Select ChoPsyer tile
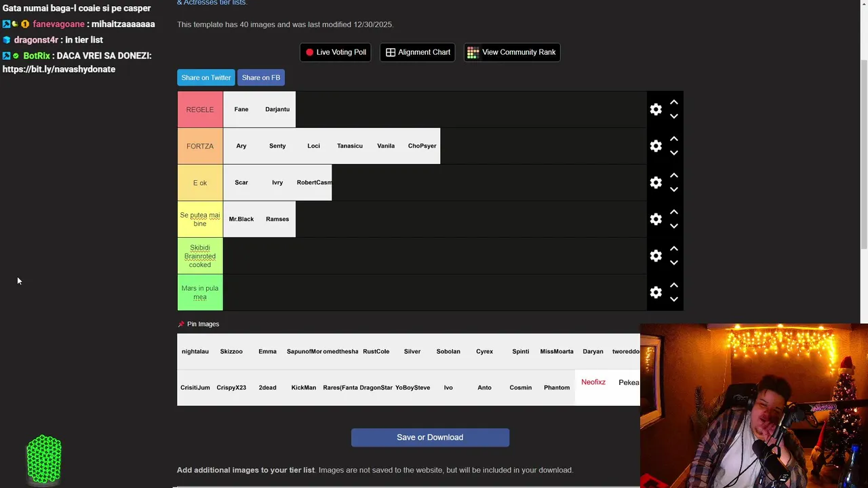 click(422, 146)
